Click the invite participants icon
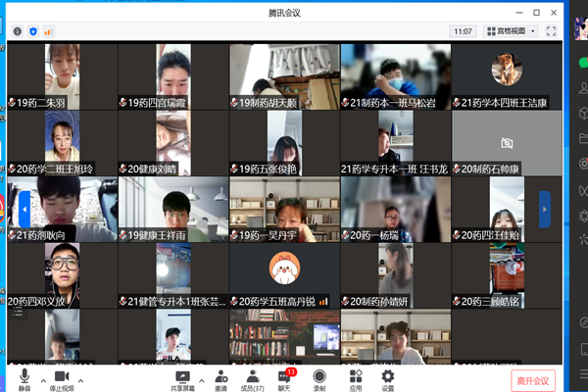588x392 pixels. 220,377
